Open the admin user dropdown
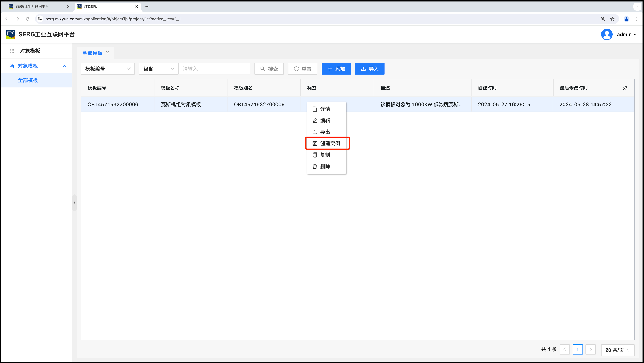 click(626, 35)
